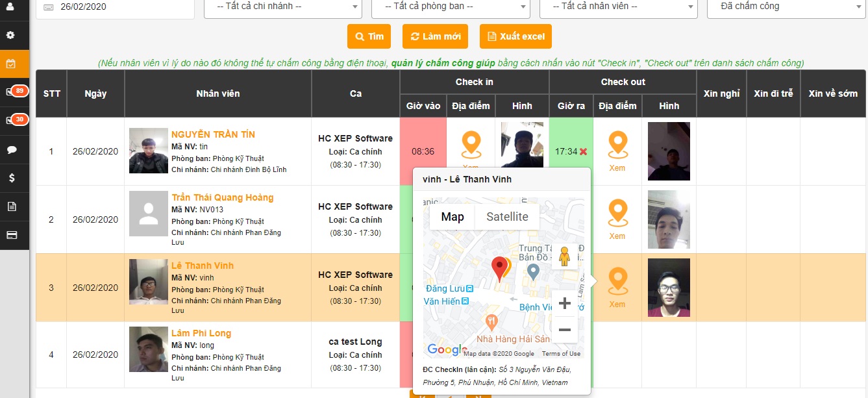Switch map to Satellite view
Screen dimensions: 868x398
click(507, 217)
